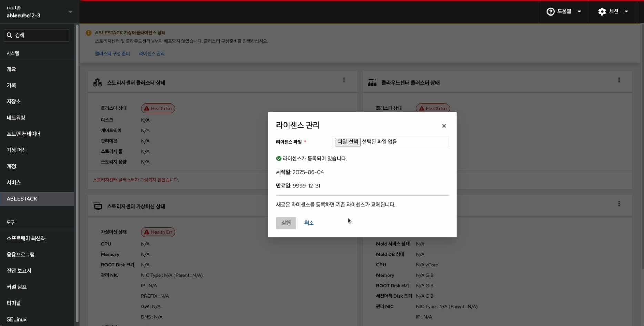This screenshot has width=644, height=326.
Task: Click the 실행 button in dialog
Action: pos(286,223)
